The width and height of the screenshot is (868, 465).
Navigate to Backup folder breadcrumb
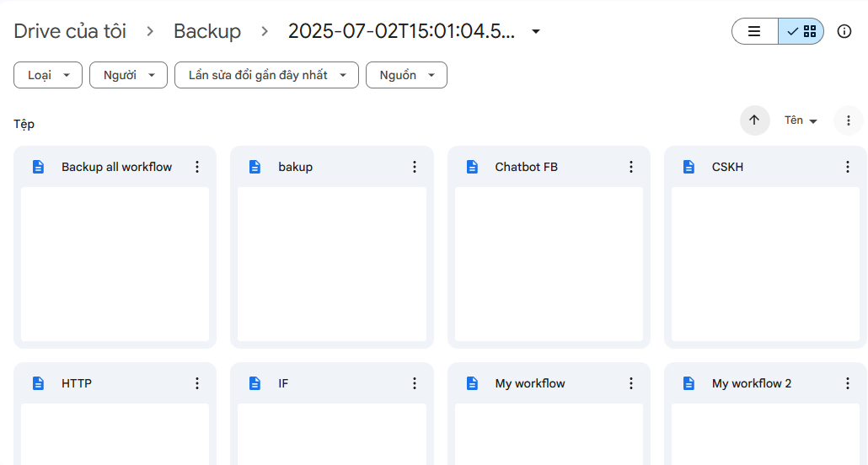tap(207, 31)
